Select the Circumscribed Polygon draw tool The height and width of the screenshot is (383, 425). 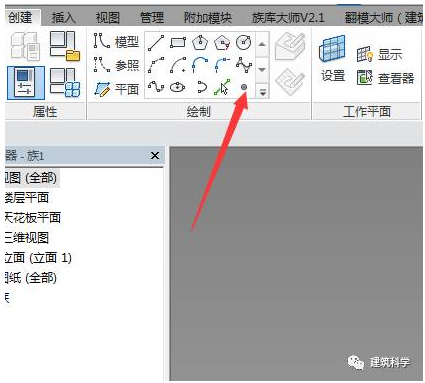tap(222, 43)
